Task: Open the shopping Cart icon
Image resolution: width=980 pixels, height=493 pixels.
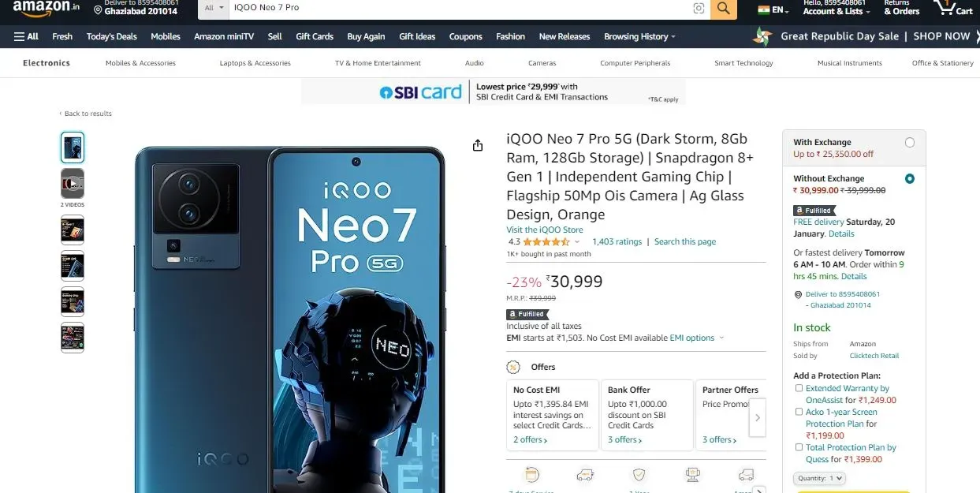Action: pyautogui.click(x=952, y=8)
